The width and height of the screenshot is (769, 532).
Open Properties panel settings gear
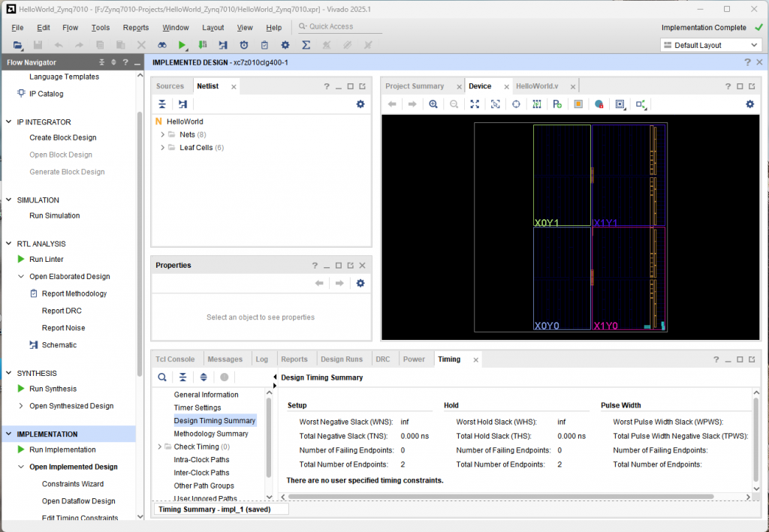[x=360, y=283]
